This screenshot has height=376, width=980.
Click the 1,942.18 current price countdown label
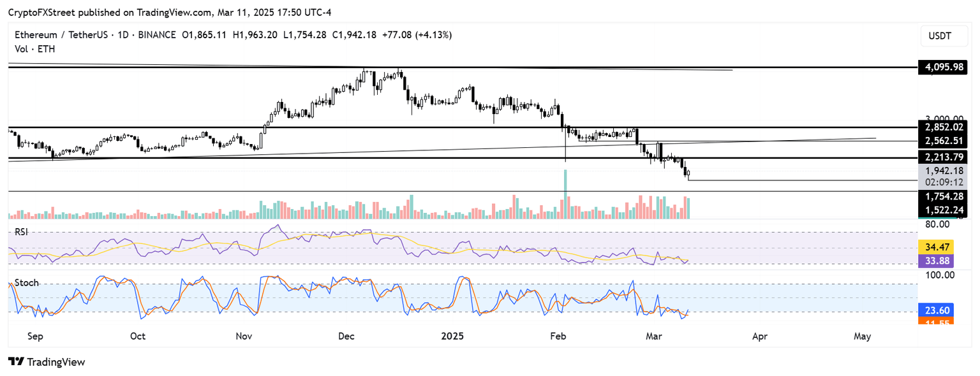point(943,176)
